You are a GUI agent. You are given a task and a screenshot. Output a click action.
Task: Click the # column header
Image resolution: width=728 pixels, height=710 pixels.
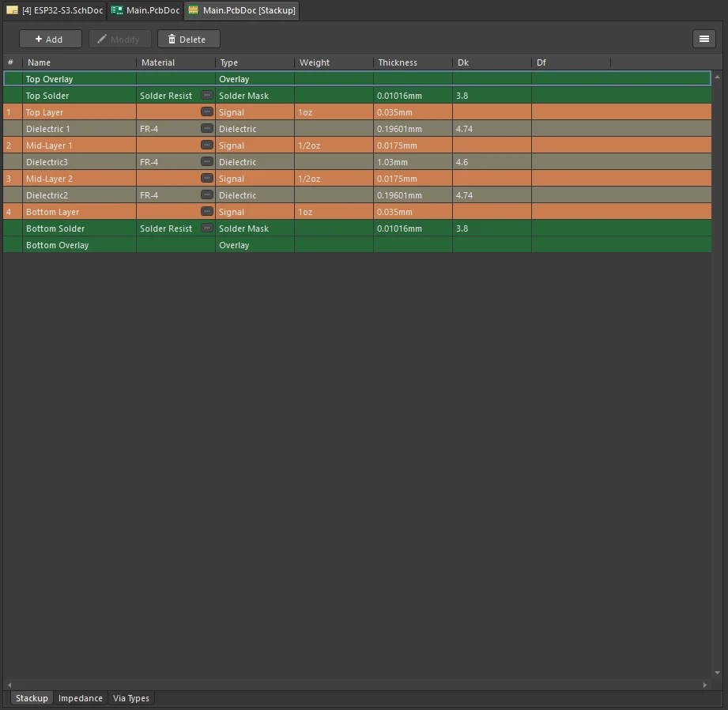tap(13, 62)
